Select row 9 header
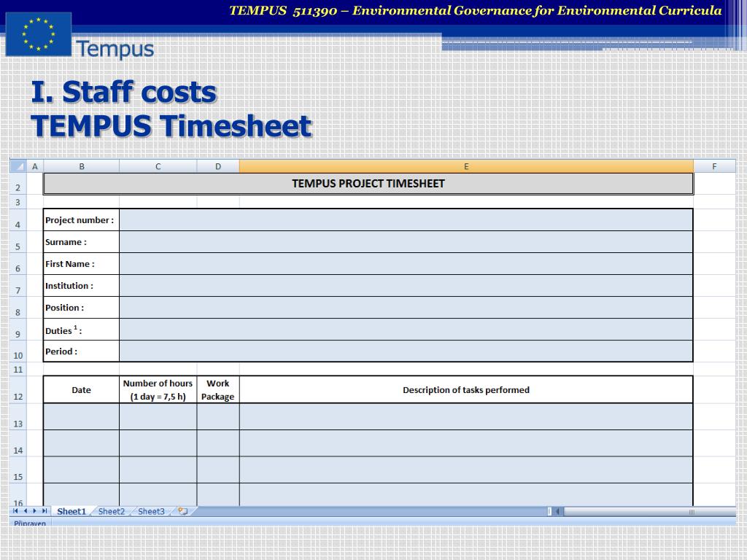The width and height of the screenshot is (747, 560). [x=18, y=330]
